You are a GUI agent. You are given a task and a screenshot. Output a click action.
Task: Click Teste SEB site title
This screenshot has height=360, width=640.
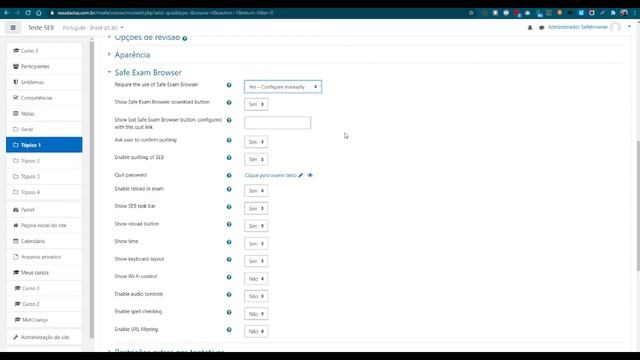coord(41,27)
